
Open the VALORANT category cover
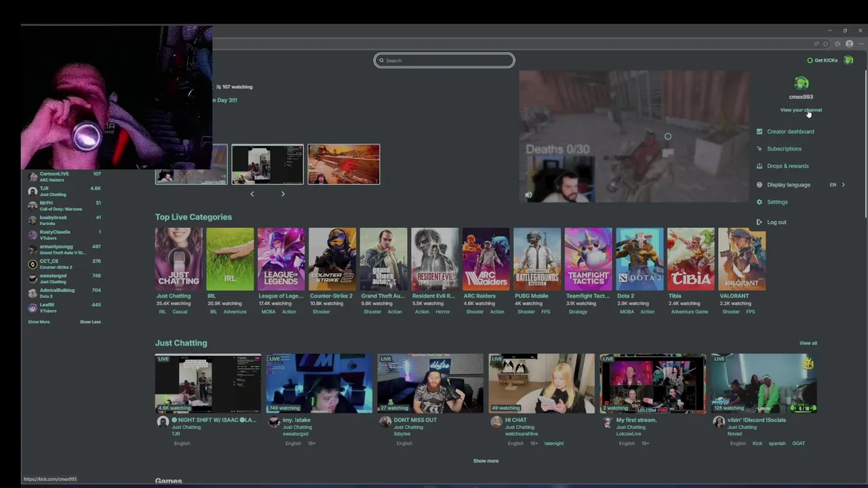coord(742,259)
